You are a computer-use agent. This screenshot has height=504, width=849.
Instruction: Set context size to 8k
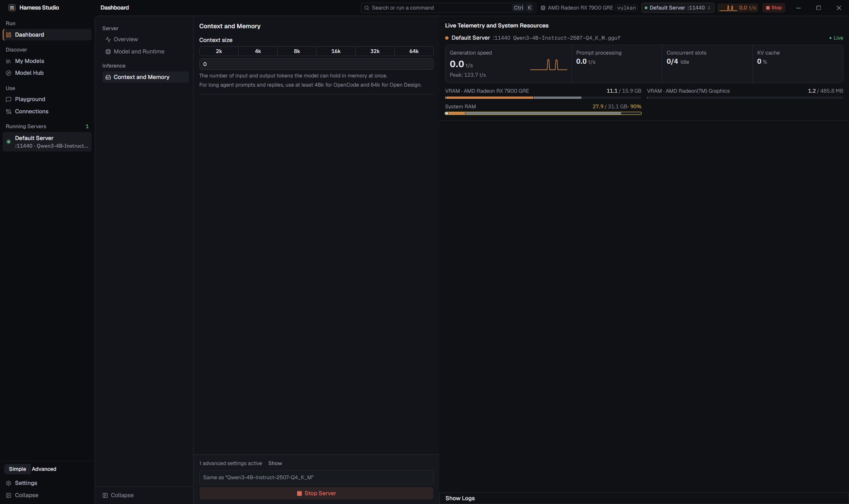pyautogui.click(x=297, y=51)
